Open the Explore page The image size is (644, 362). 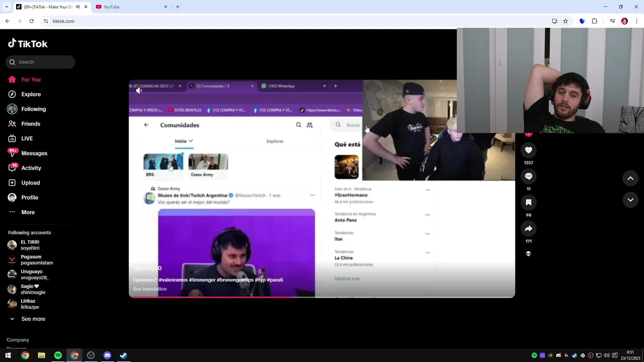[24, 94]
